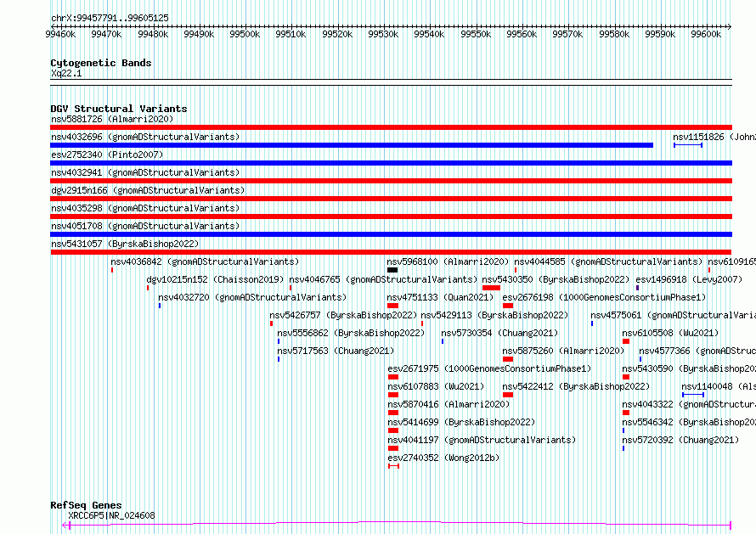Click nsv5422412 (ByrskaBishop2022) label
Viewport: 756px width, 534px height.
coord(576,386)
